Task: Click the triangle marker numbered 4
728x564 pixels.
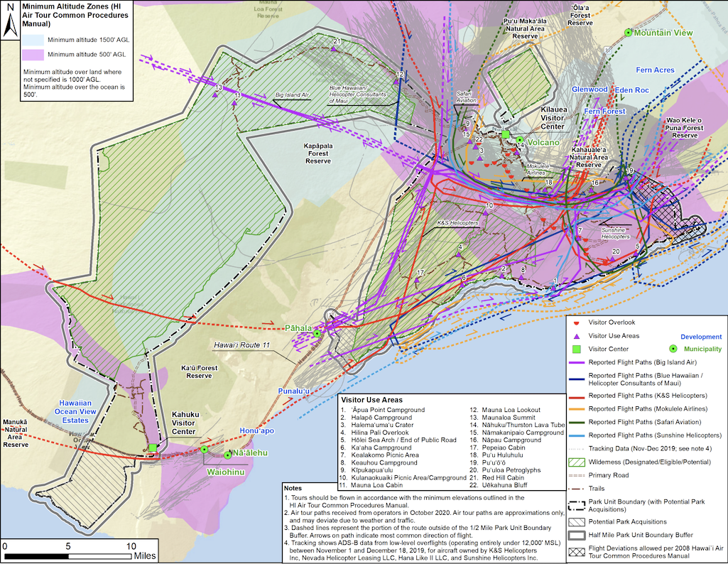Action: click(x=459, y=254)
